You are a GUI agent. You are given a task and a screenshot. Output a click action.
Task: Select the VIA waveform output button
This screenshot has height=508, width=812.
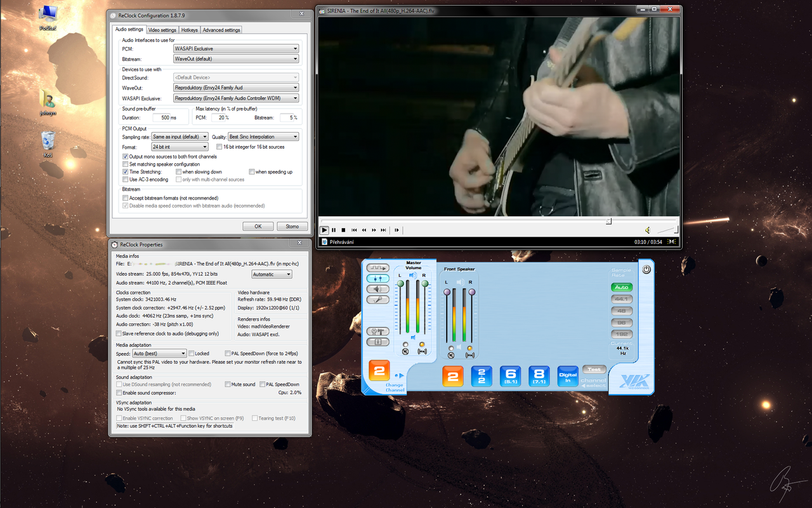coord(378,268)
